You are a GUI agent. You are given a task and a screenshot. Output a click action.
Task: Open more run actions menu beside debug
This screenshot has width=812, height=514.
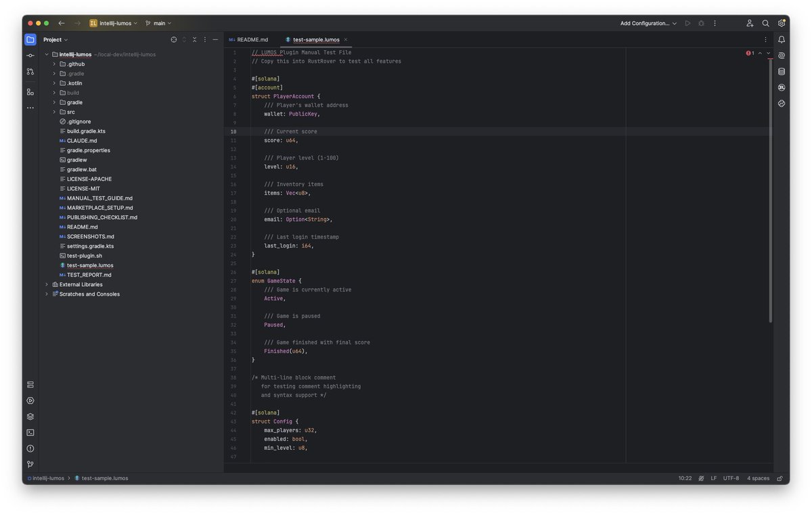(x=715, y=23)
